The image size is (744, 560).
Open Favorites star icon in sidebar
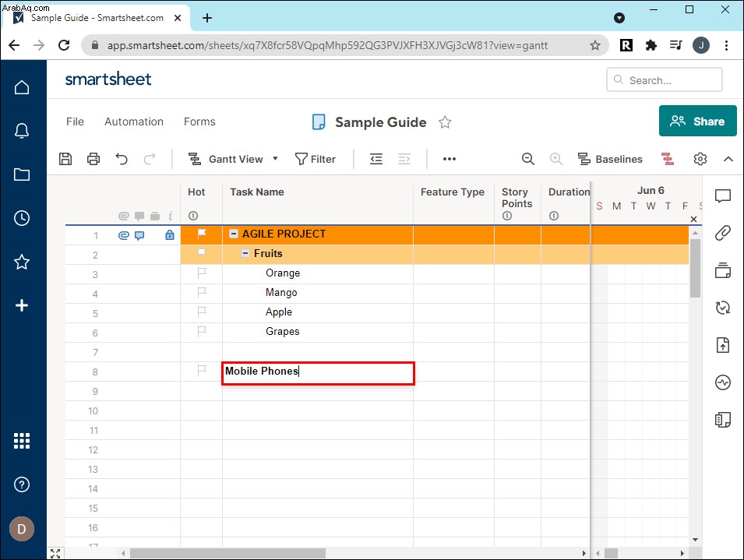click(x=22, y=262)
